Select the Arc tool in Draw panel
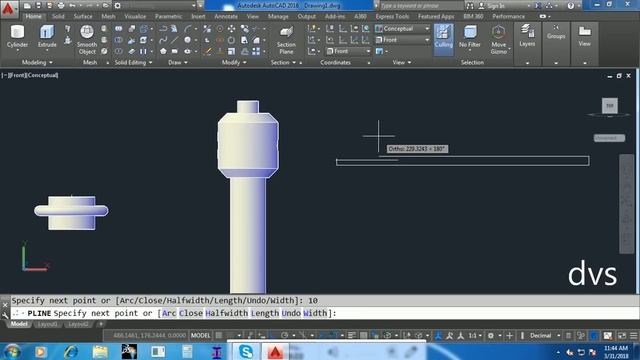The height and width of the screenshot is (360, 640). (187, 29)
